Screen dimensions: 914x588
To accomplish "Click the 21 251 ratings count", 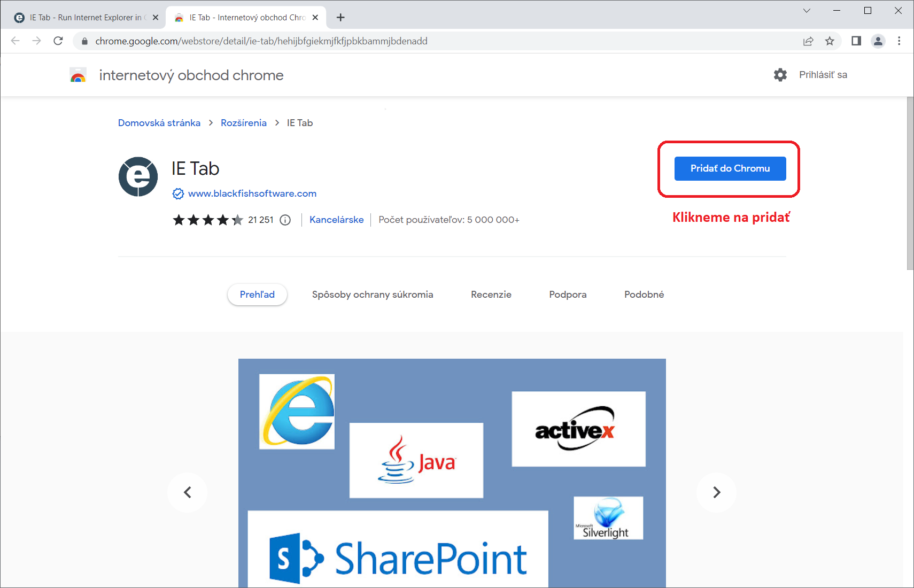I will [x=261, y=220].
